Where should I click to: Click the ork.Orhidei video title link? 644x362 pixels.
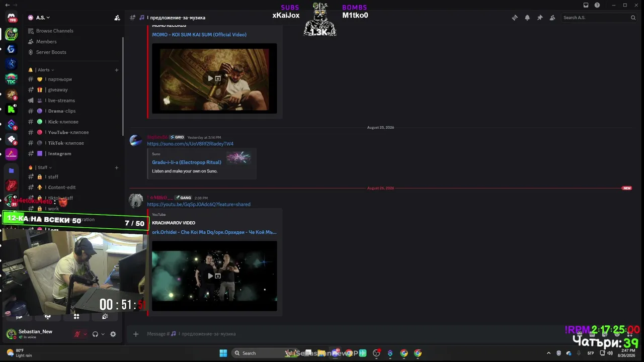click(214, 232)
